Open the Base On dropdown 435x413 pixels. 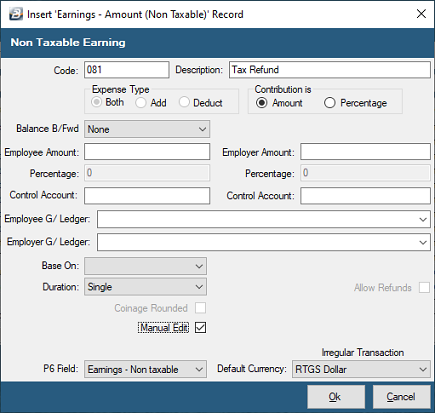pos(145,266)
